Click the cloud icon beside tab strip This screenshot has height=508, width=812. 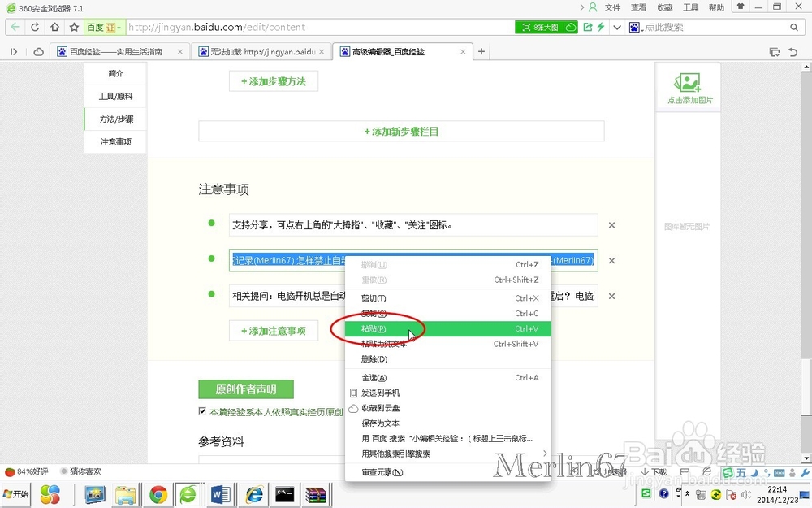tap(38, 52)
